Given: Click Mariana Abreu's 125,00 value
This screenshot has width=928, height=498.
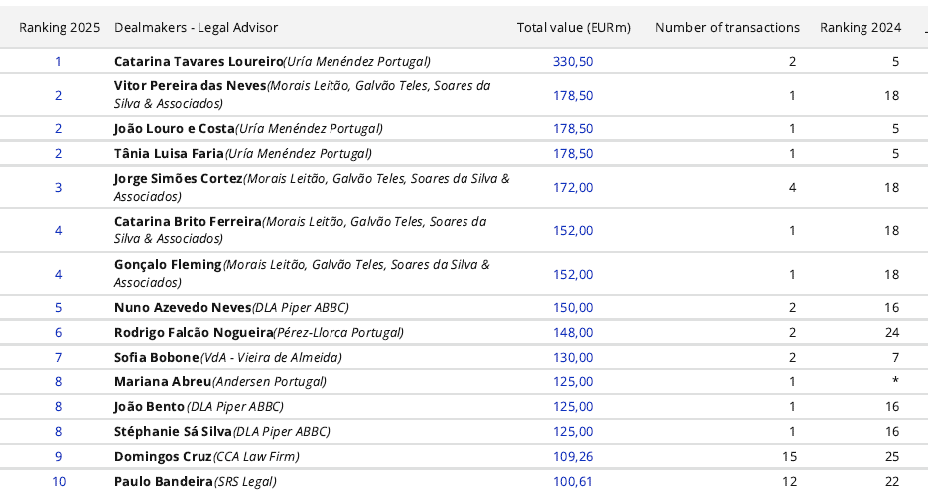Looking at the screenshot, I should tap(573, 382).
